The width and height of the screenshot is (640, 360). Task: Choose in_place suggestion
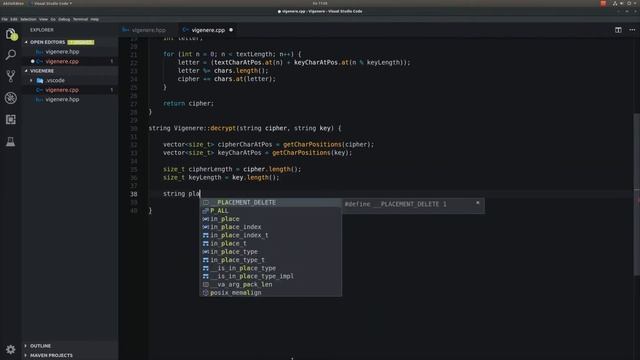(x=270, y=219)
